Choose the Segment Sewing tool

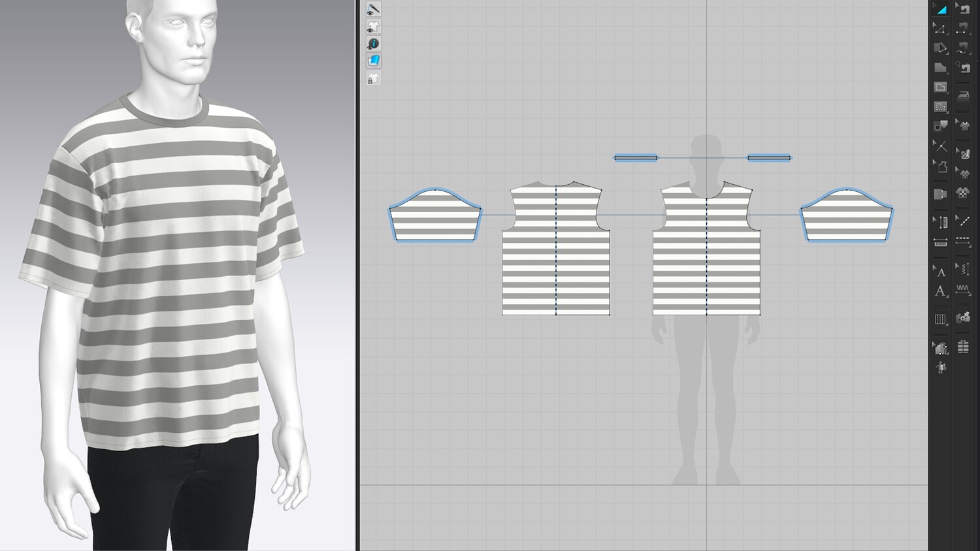click(x=963, y=29)
